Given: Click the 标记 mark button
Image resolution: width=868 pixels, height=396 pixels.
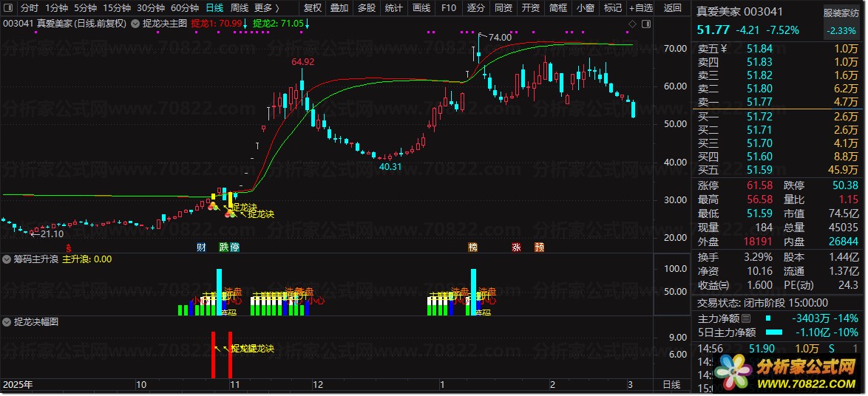Looking at the screenshot, I should click(x=612, y=8).
